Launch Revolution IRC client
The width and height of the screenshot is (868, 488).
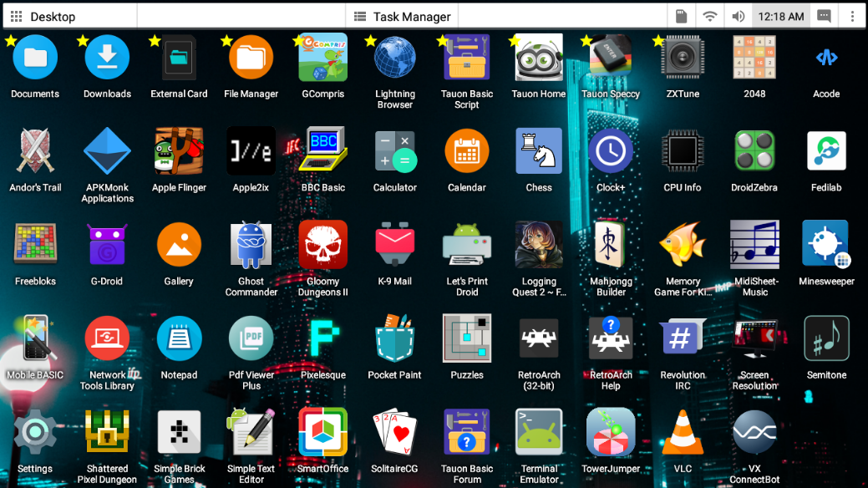(x=683, y=338)
